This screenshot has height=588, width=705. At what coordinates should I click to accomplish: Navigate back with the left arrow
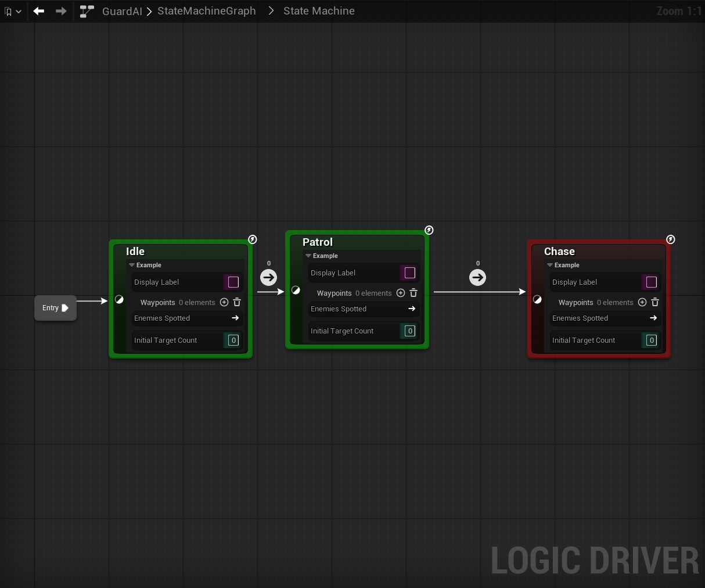click(39, 11)
